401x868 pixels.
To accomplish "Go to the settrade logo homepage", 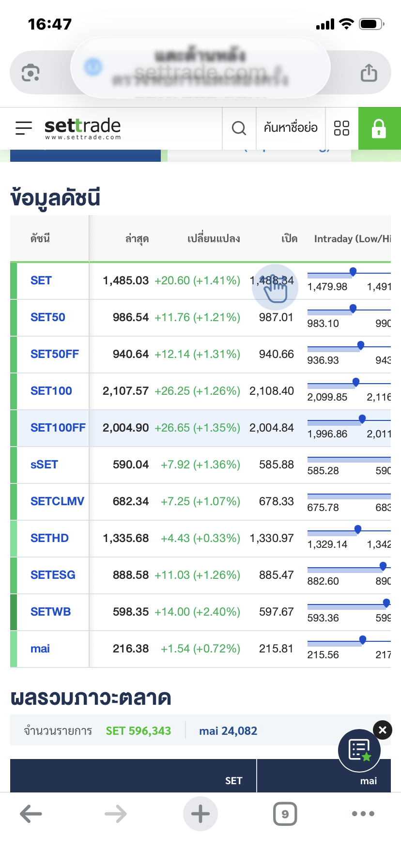I will point(82,128).
